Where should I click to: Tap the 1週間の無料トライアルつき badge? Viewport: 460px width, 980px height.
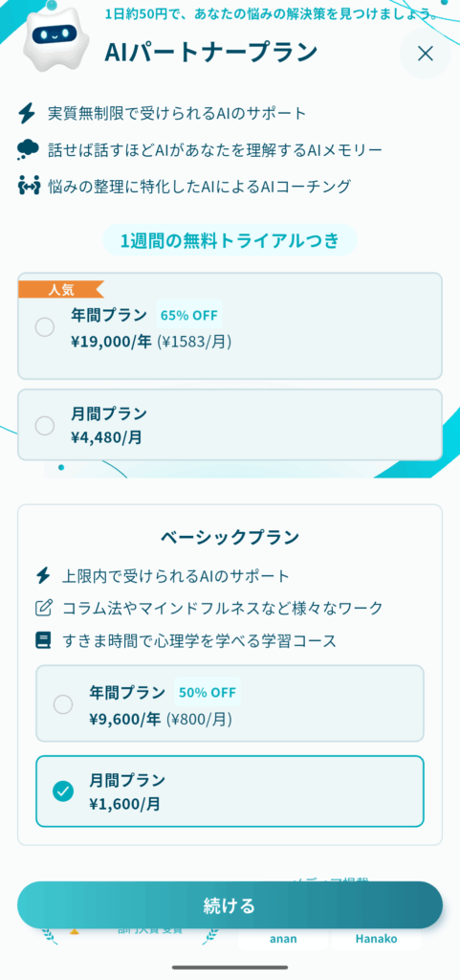(x=230, y=240)
